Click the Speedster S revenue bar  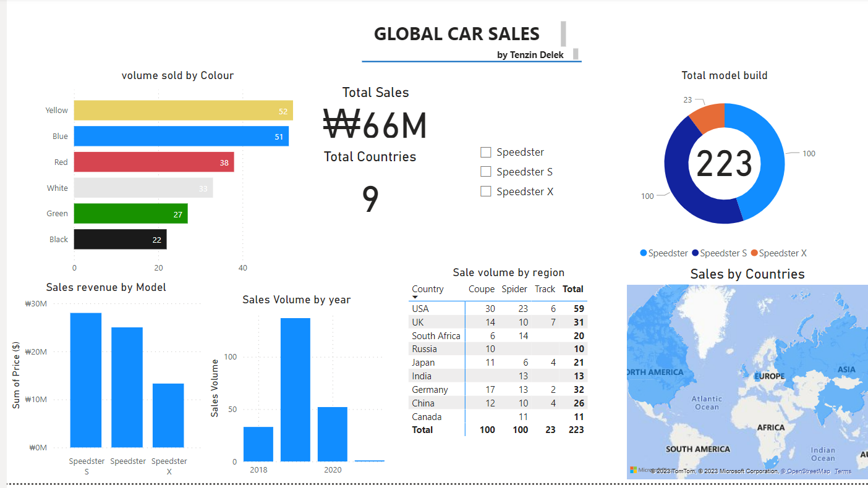pos(86,380)
